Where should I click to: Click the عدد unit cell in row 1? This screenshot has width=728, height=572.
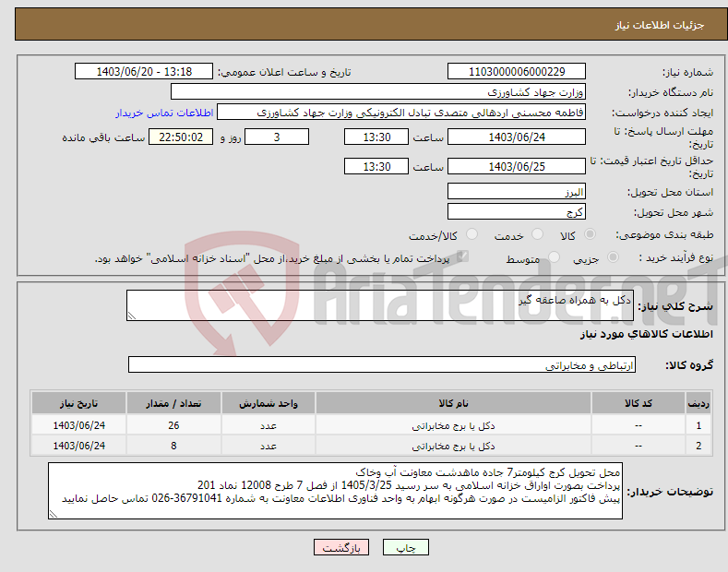pyautogui.click(x=269, y=425)
